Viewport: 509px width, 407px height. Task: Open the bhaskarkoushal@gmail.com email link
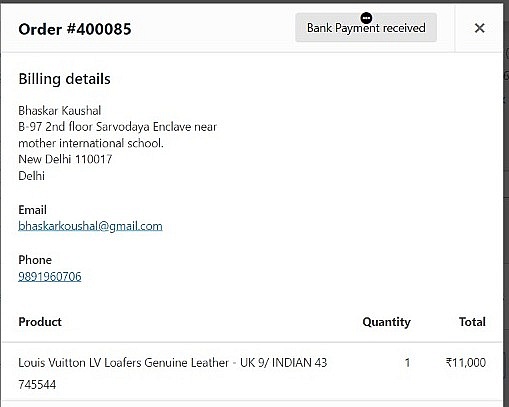90,226
